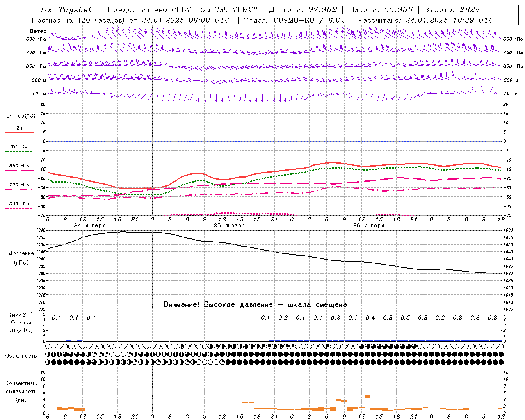Click the Конвективн. convective cloud label
The width and height of the screenshot is (525, 420).
tap(21, 383)
